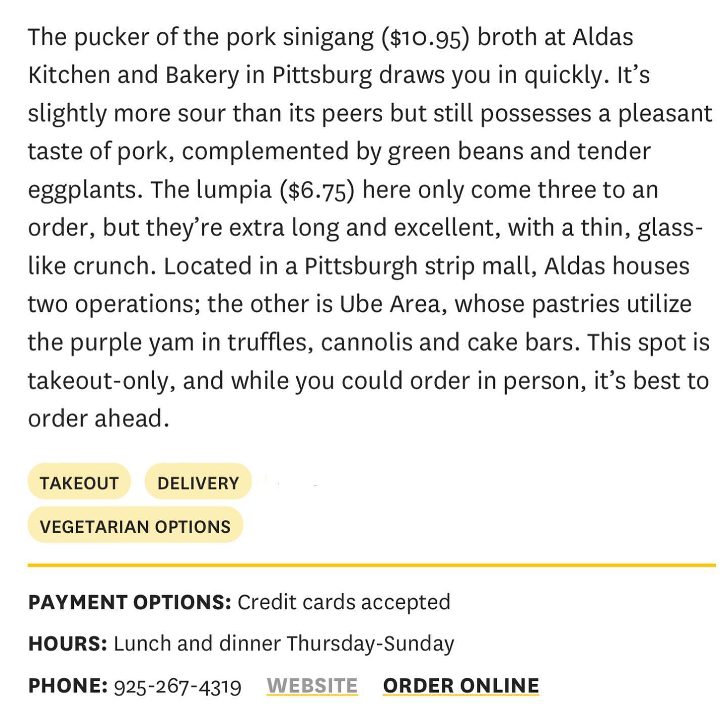The width and height of the screenshot is (728, 728).
Task: Choose the VEGETARIAN OPTIONS tag
Action: click(135, 525)
